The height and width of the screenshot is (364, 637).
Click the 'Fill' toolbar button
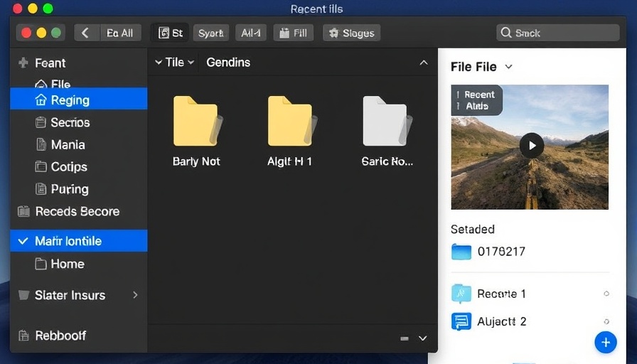[294, 33]
